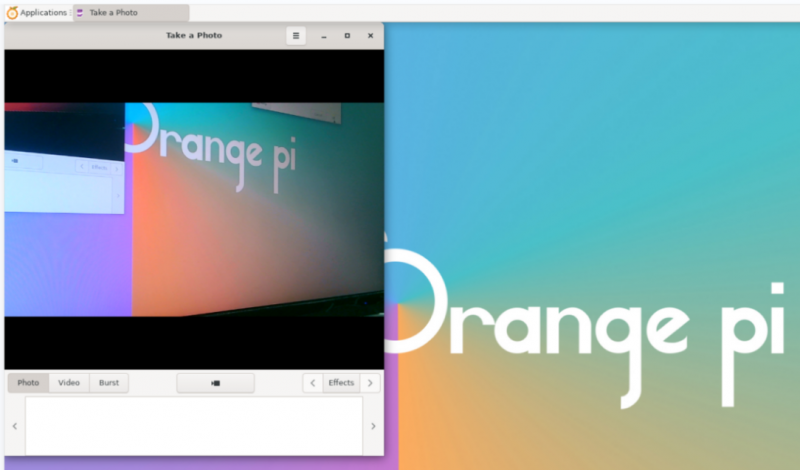Viewport: 800px width, 470px height.
Task: Click the Orange Pi Applications logo icon
Action: [12, 12]
